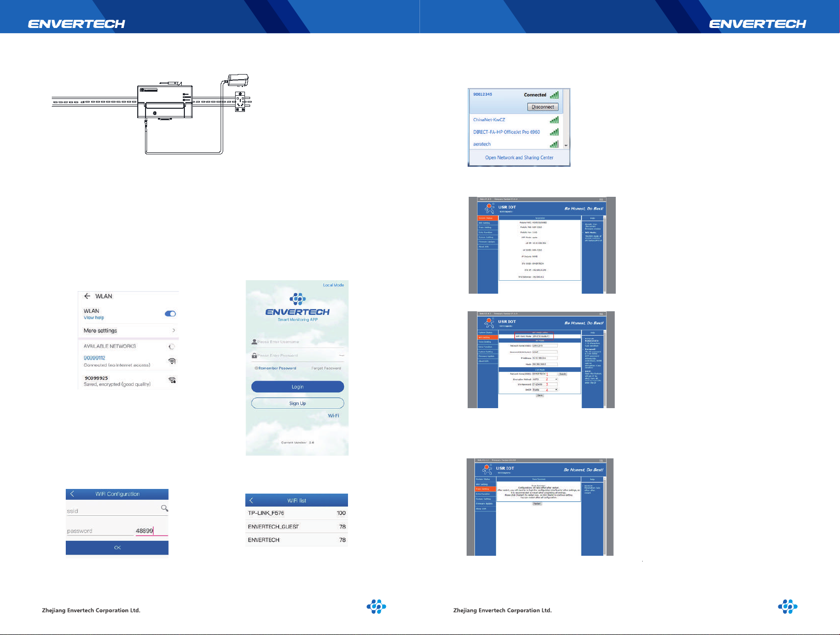Tap the search icon in the ssid field

tap(164, 508)
